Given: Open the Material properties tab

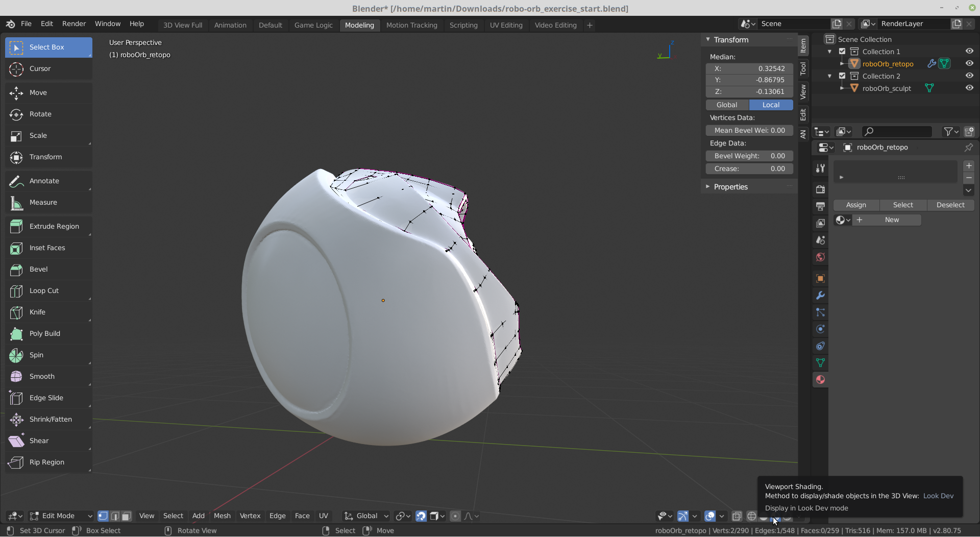Looking at the screenshot, I should [x=820, y=380].
